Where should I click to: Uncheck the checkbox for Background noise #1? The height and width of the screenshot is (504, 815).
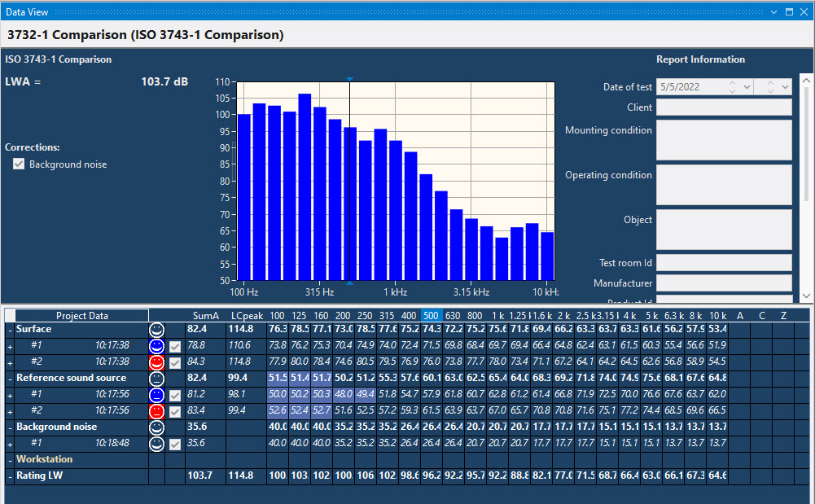point(173,444)
